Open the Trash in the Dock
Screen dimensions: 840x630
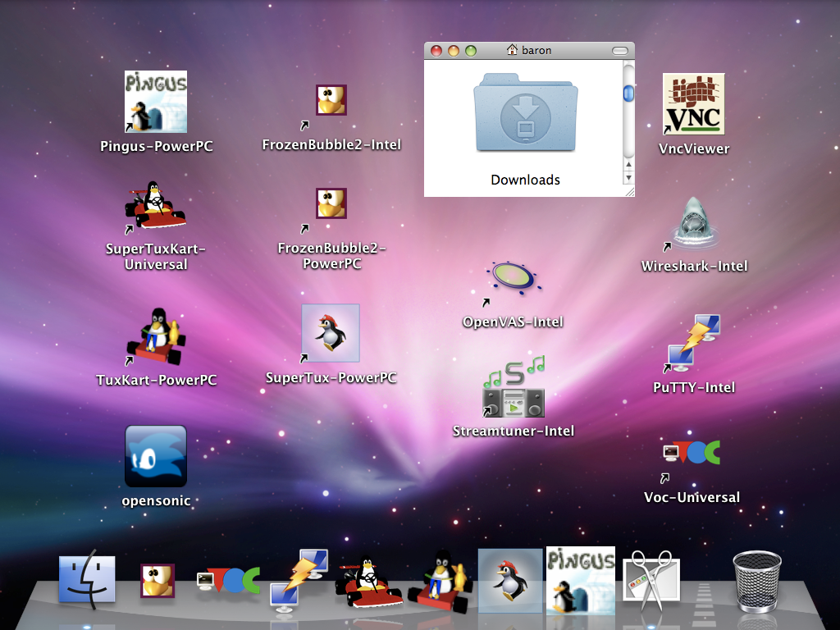757,582
